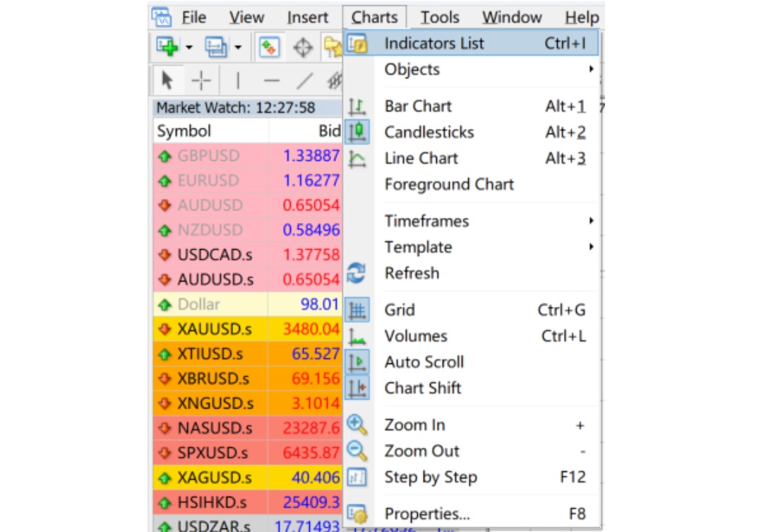Image resolution: width=778 pixels, height=532 pixels.
Task: Click the Refresh arrows icon
Action: point(357,273)
